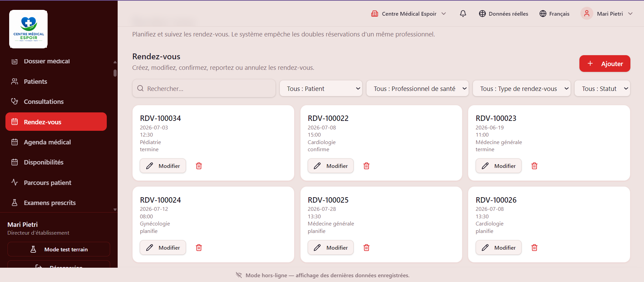Delete appointment RDV-100023 trash icon
Viewport: 644px width, 282px height.
(x=535, y=166)
